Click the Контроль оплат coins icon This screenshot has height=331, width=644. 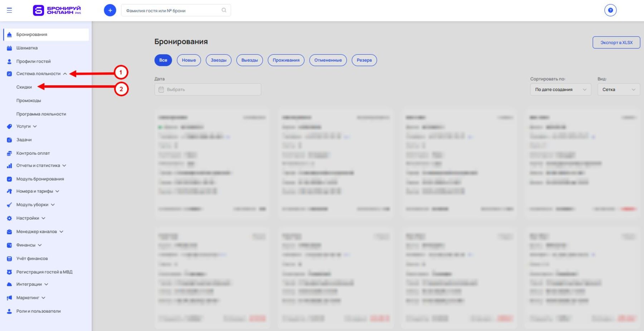(x=9, y=153)
